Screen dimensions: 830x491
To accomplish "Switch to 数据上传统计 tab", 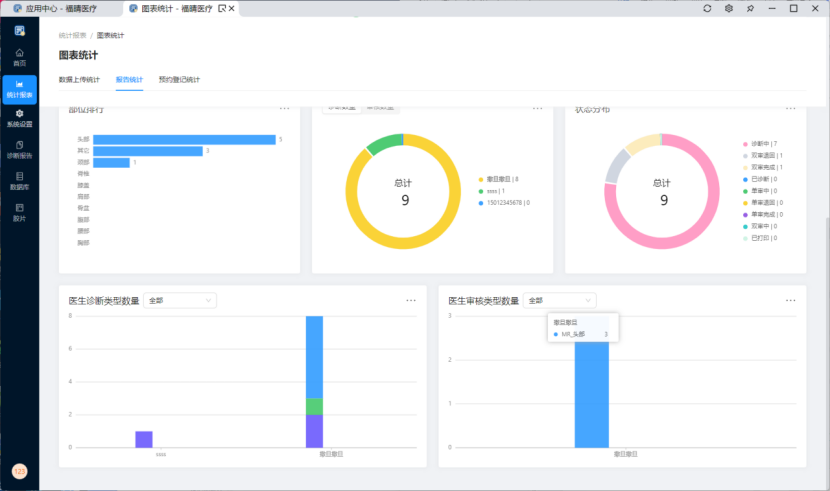I will click(79, 79).
